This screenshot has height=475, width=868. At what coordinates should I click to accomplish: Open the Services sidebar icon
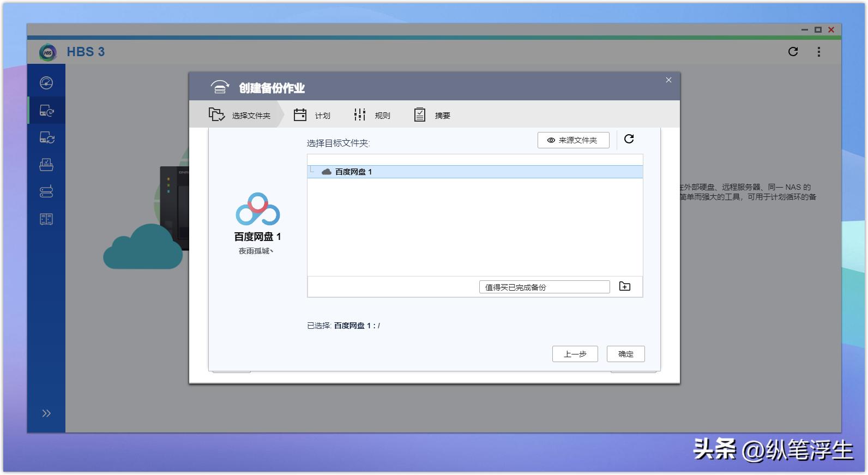tap(46, 219)
